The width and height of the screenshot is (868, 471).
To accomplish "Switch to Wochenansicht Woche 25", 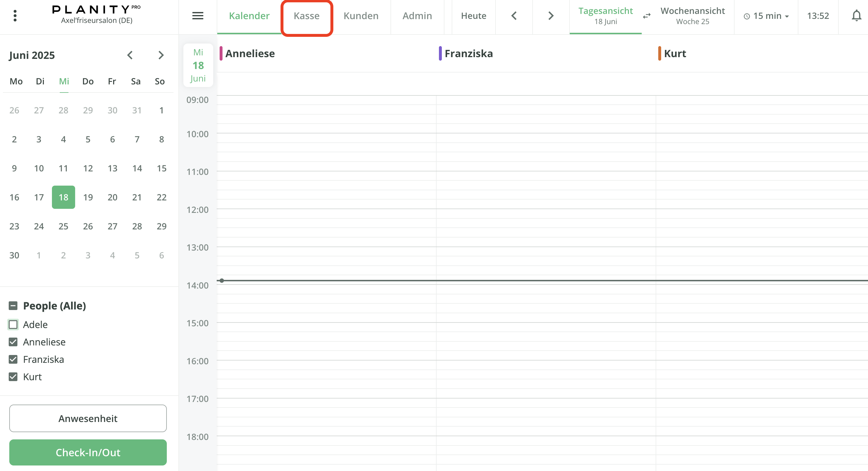I will tap(692, 16).
